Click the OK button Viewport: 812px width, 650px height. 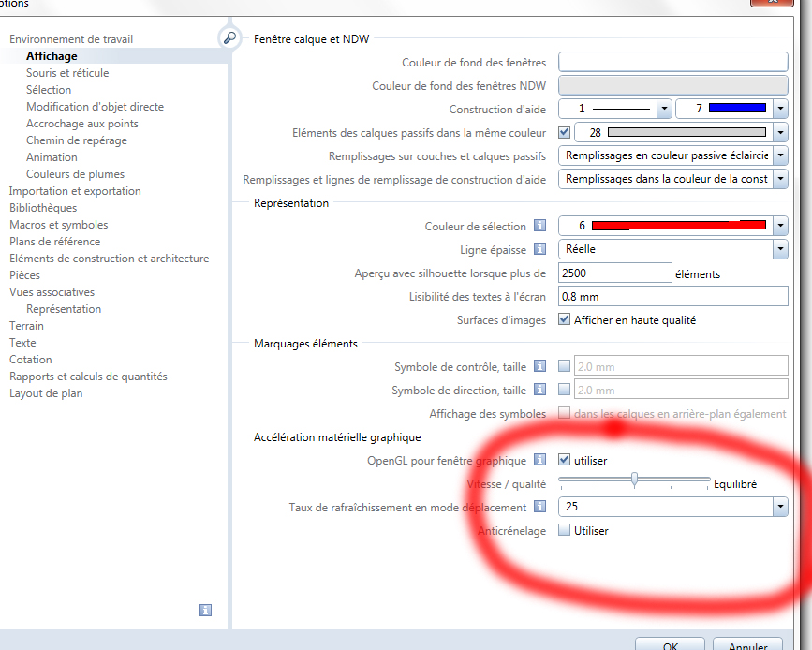point(670,644)
